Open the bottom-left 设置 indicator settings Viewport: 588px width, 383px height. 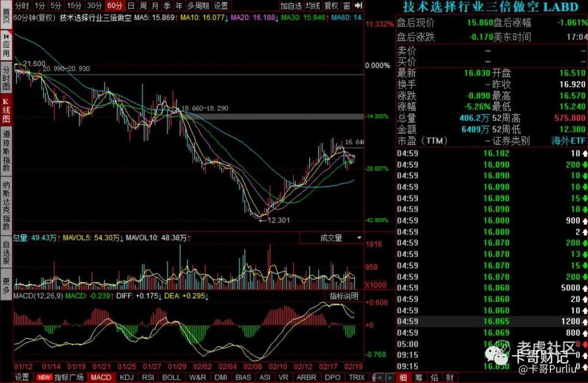tap(22, 377)
